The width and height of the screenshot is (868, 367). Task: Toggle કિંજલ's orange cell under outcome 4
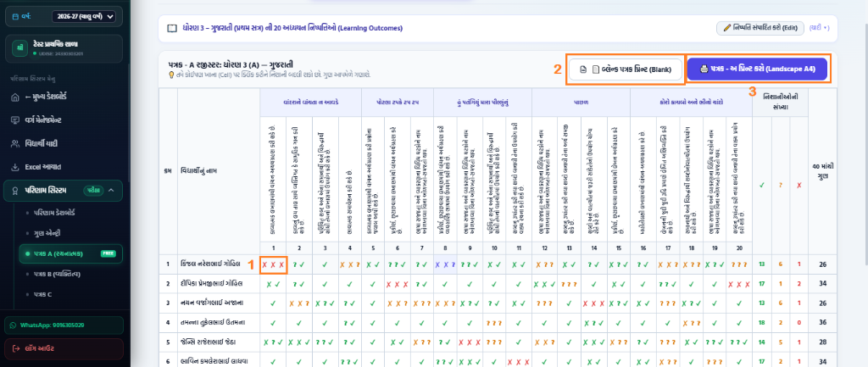click(x=350, y=264)
